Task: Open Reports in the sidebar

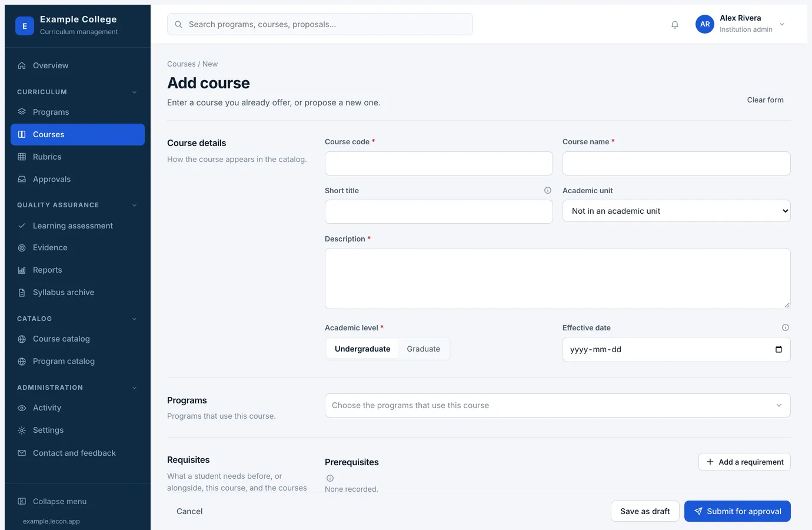Action: coord(78,270)
